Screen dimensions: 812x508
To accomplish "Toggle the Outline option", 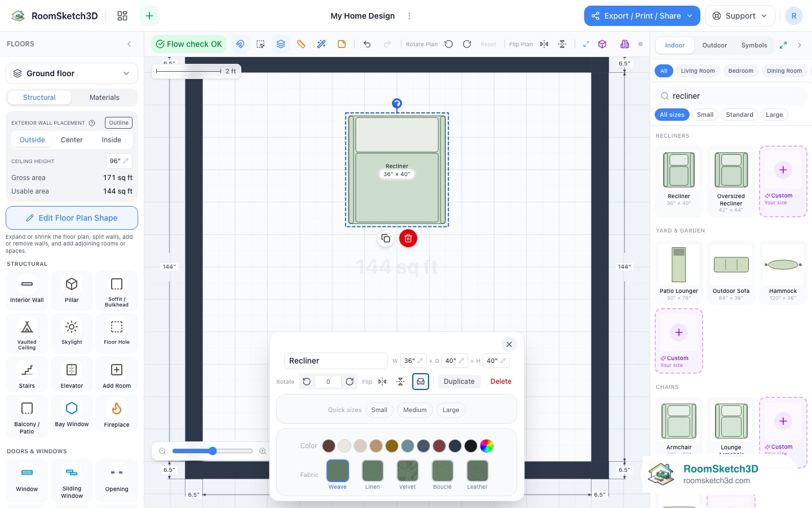I will point(119,122).
